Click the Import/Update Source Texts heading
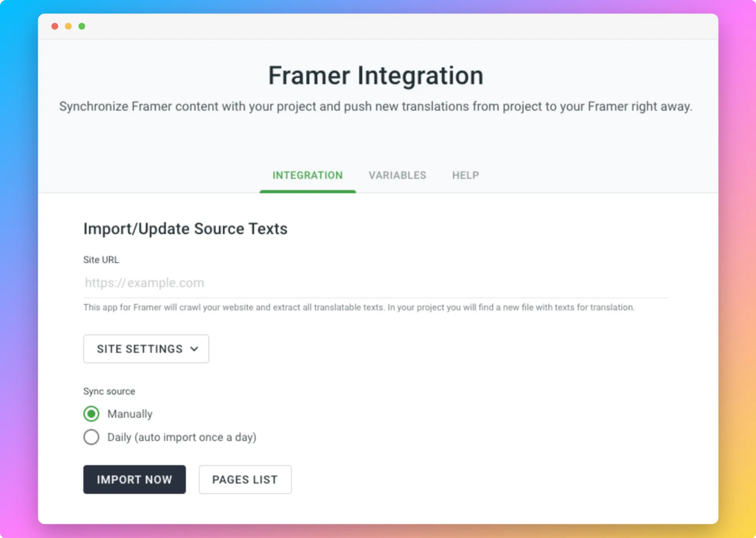The width and height of the screenshot is (756, 538). tap(185, 229)
